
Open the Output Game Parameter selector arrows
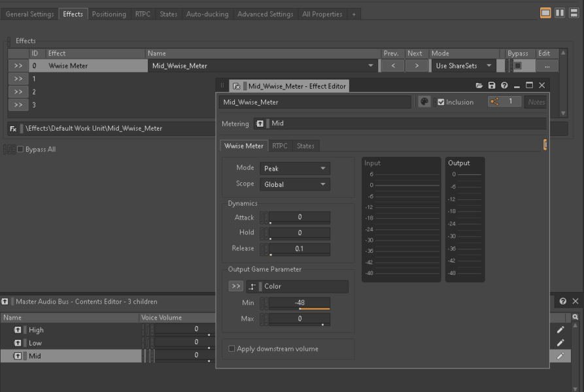pos(236,286)
